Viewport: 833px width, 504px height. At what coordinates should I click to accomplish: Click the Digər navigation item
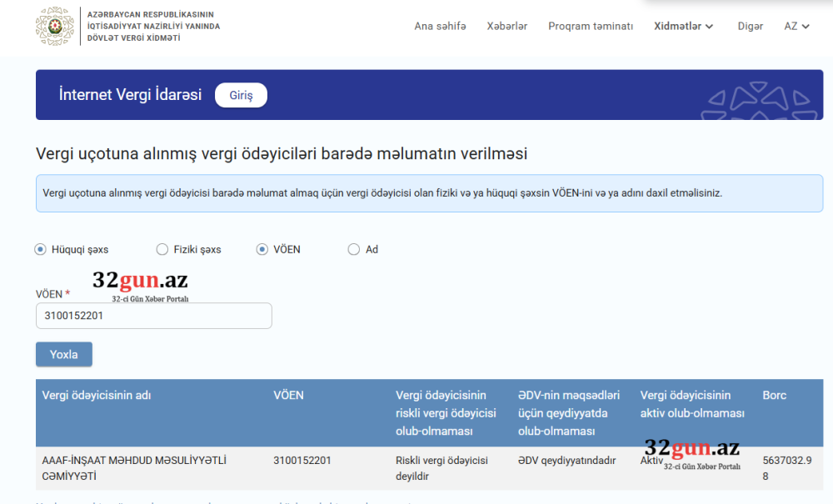tap(750, 26)
